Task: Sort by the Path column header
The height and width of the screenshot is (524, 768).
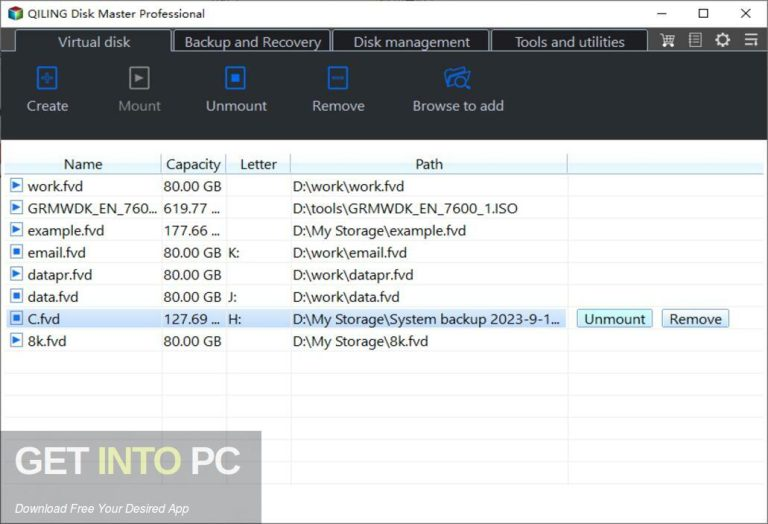Action: coord(429,164)
